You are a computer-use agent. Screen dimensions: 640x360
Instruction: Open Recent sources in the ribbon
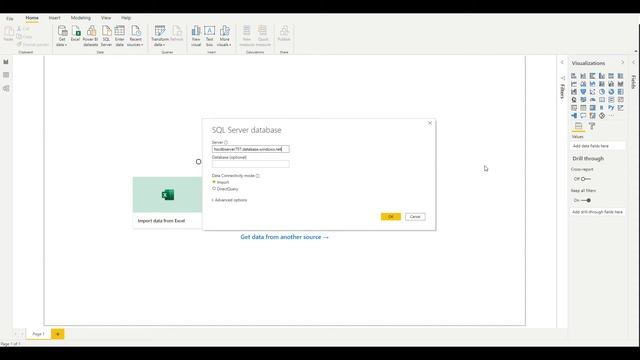click(135, 36)
